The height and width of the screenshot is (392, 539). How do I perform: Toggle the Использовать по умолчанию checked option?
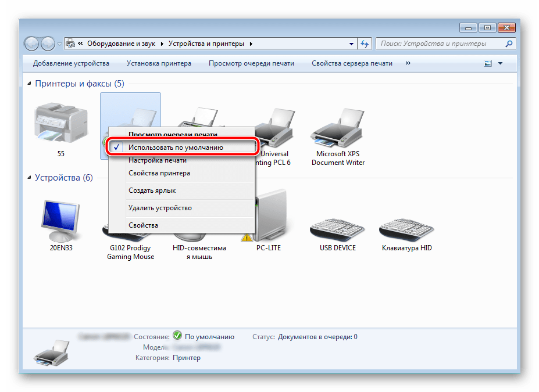(176, 148)
